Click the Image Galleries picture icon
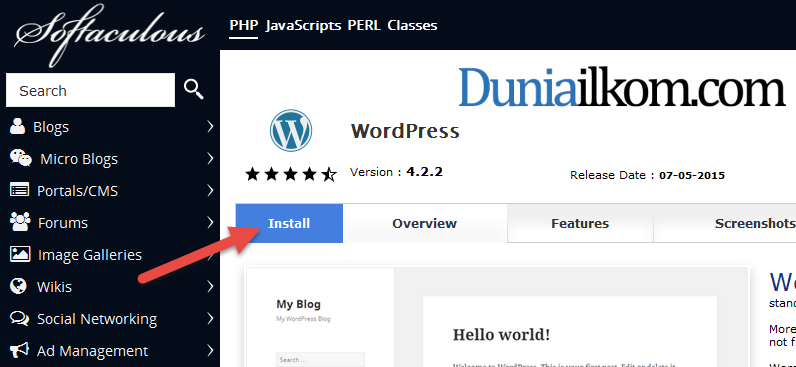This screenshot has width=796, height=367. 20,254
